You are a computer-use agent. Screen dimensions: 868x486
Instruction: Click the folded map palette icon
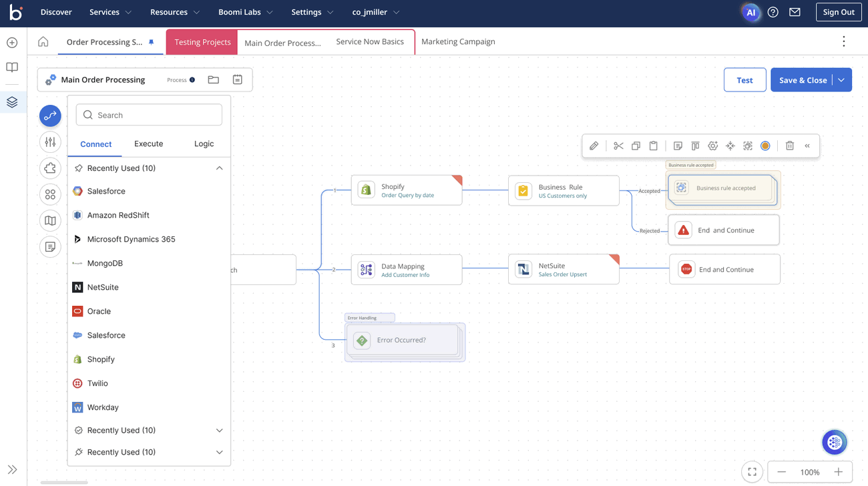point(50,220)
